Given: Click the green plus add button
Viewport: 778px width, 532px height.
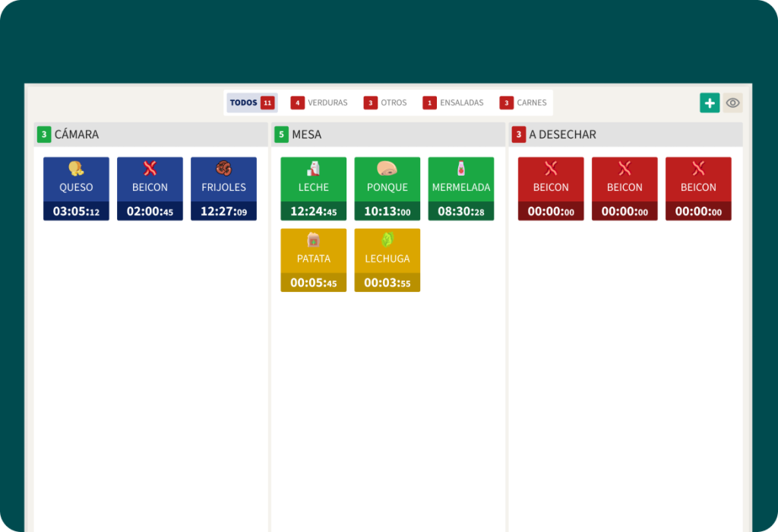Looking at the screenshot, I should pos(710,103).
